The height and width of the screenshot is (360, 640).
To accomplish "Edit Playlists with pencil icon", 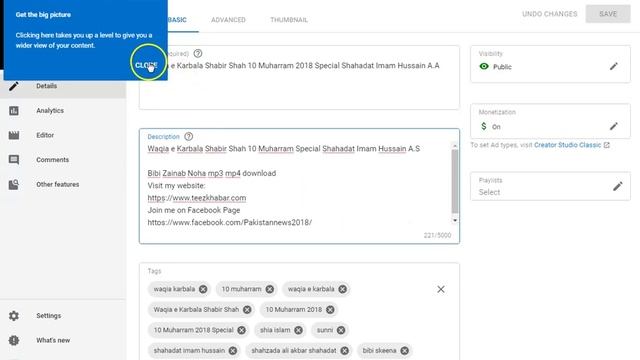I will pos(618,186).
